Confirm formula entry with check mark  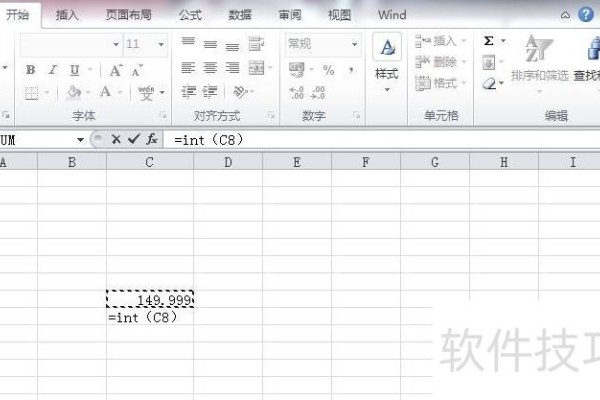134,139
